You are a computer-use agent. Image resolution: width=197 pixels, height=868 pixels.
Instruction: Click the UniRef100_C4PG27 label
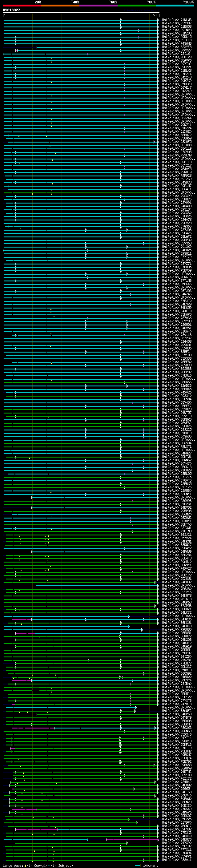click(177, 454)
